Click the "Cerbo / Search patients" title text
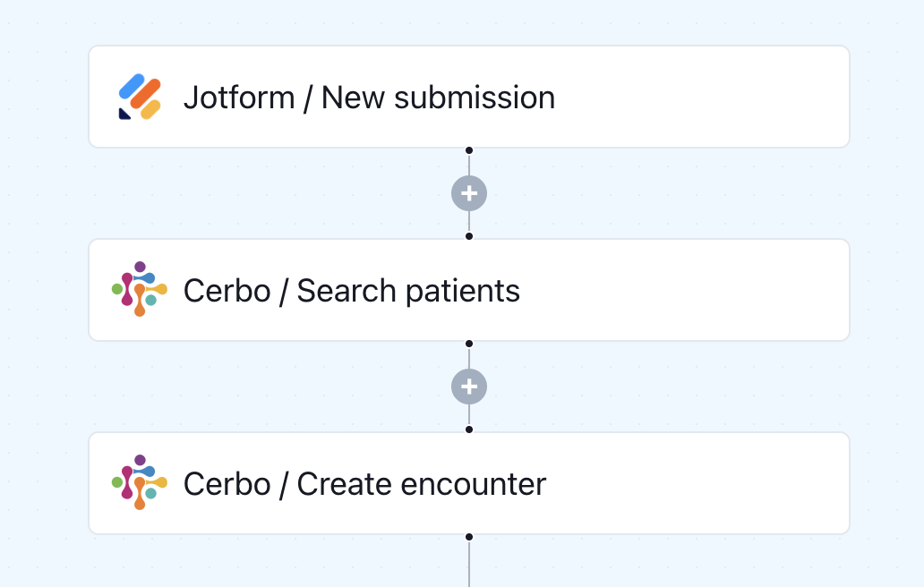Viewport: 924px width, 587px height. [352, 290]
